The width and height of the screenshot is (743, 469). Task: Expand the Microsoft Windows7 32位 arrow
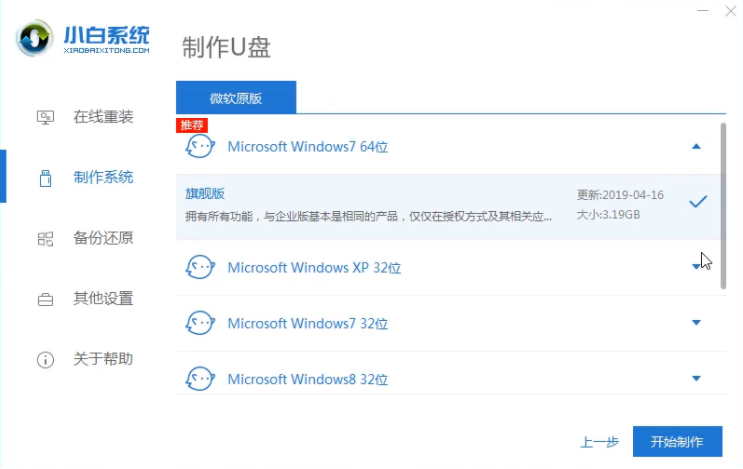(x=697, y=323)
